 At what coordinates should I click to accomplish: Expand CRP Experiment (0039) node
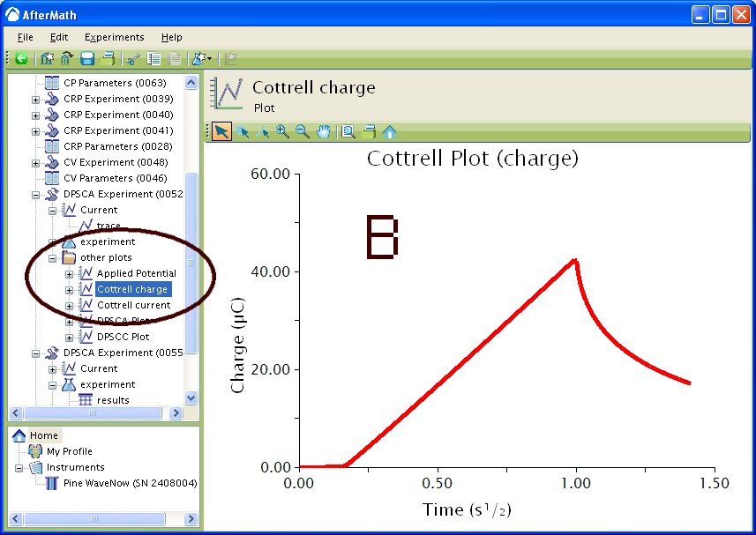(35, 100)
